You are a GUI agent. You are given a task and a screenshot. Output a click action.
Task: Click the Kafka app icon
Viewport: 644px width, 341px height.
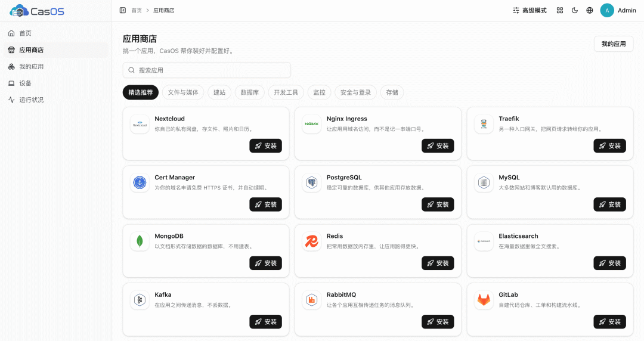click(140, 300)
